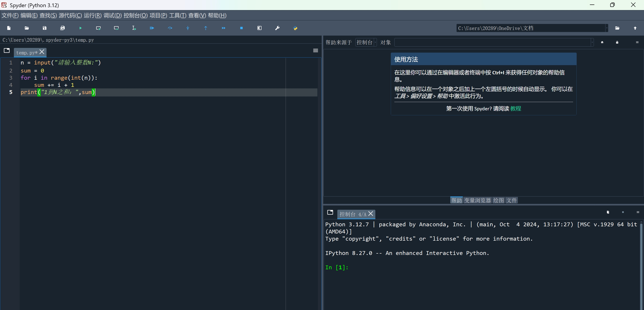
Task: Expand the working directory path dropdown
Action: (606, 28)
